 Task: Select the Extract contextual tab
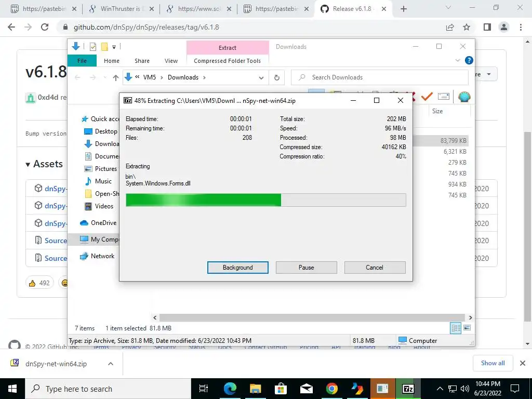click(x=228, y=48)
